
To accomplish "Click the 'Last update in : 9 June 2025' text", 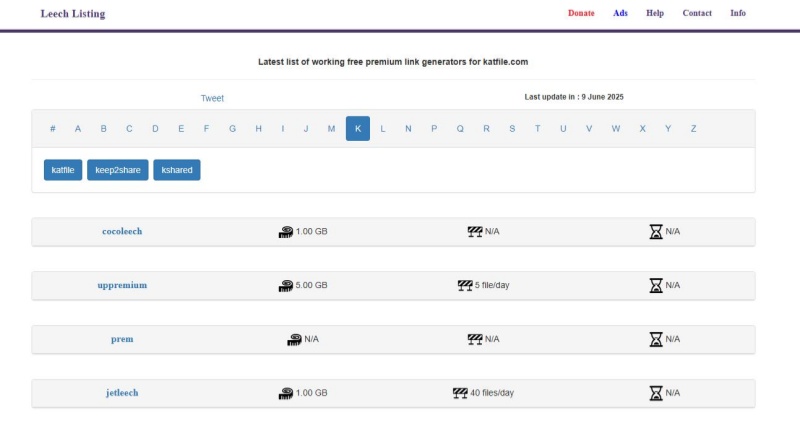I will (x=574, y=97).
